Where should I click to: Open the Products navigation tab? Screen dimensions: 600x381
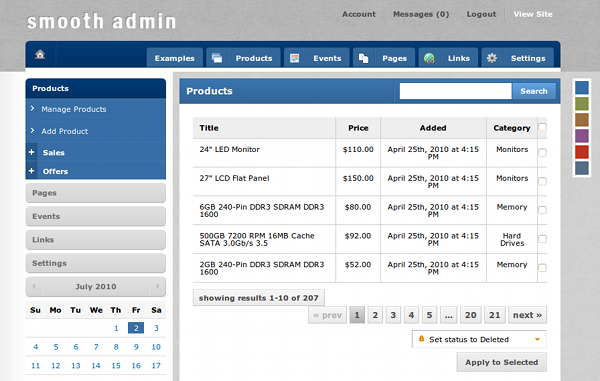point(243,58)
